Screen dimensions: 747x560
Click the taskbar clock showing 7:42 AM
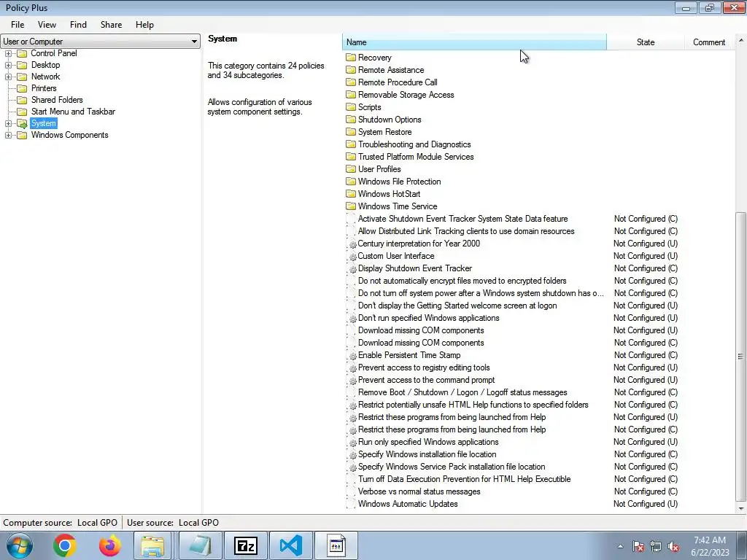tap(709, 546)
